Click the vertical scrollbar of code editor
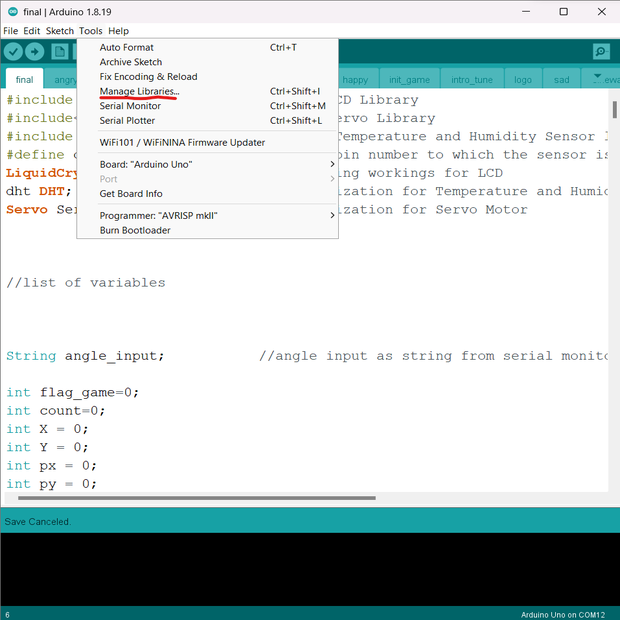The image size is (620, 620). coord(613,200)
